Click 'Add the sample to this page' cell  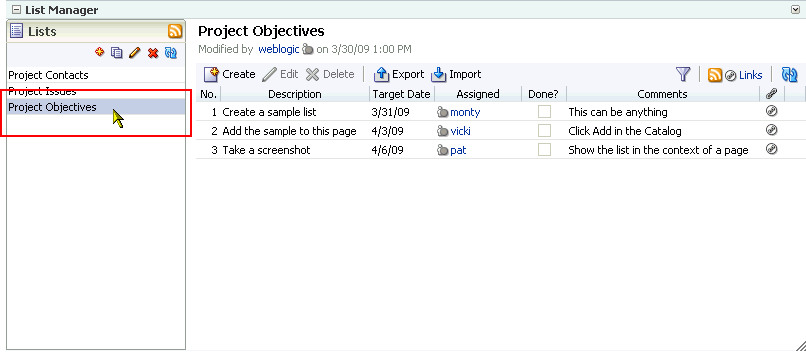289,131
